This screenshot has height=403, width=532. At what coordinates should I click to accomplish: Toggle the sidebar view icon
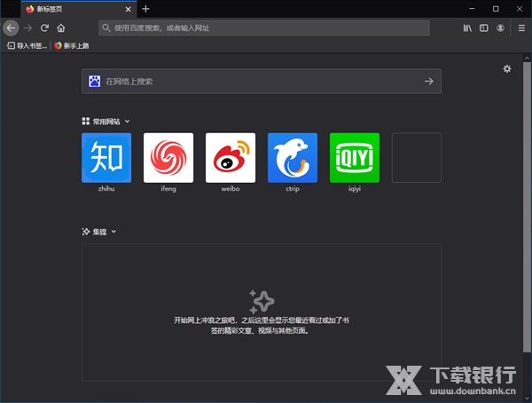point(484,28)
